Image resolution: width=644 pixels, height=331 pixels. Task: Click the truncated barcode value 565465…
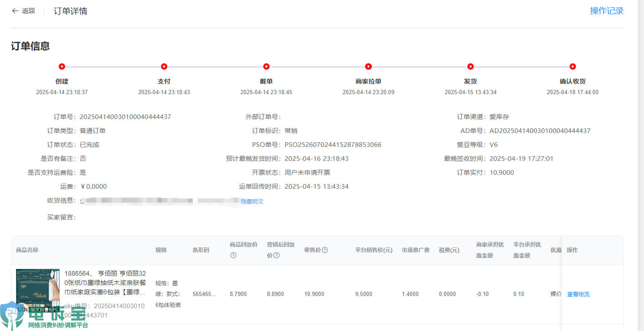point(204,294)
